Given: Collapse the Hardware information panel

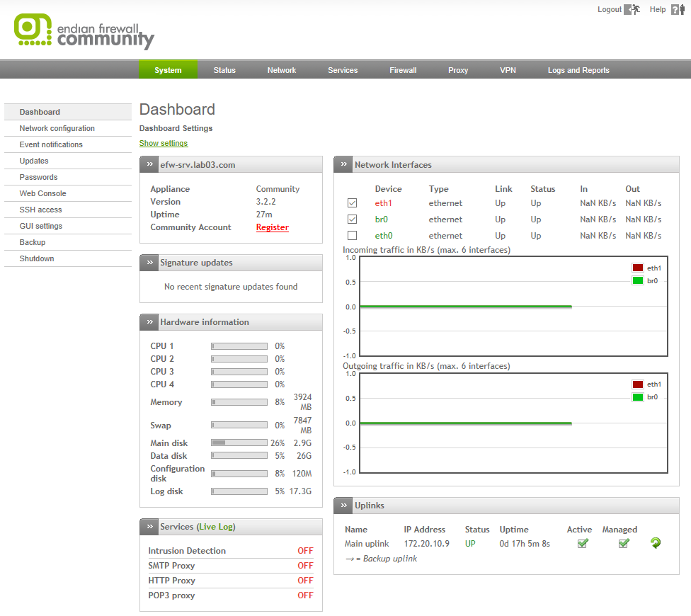Looking at the screenshot, I should (x=150, y=322).
